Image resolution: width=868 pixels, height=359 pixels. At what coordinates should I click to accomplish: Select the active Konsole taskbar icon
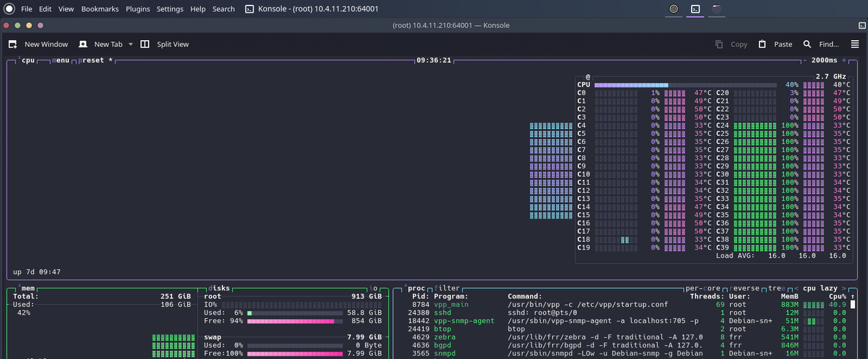[x=695, y=9]
